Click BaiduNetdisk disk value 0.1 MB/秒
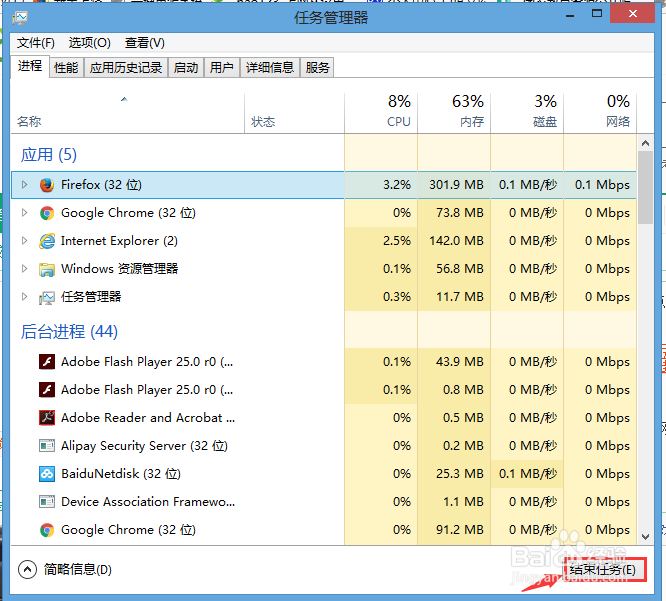Image resolution: width=666 pixels, height=601 pixels. click(x=528, y=474)
